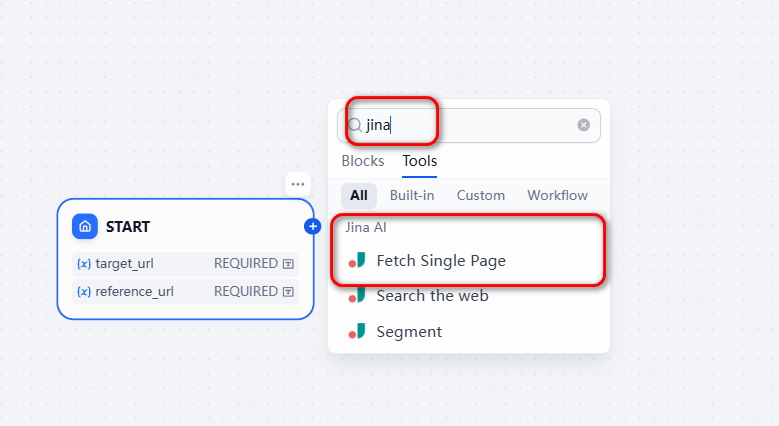Click the blue plus on START node
The width and height of the screenshot is (779, 426).
coord(312,227)
